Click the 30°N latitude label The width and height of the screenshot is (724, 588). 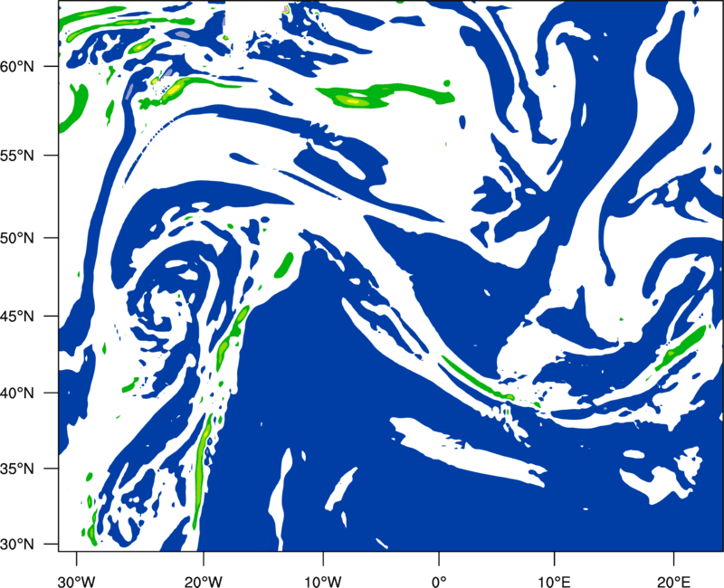tap(18, 545)
